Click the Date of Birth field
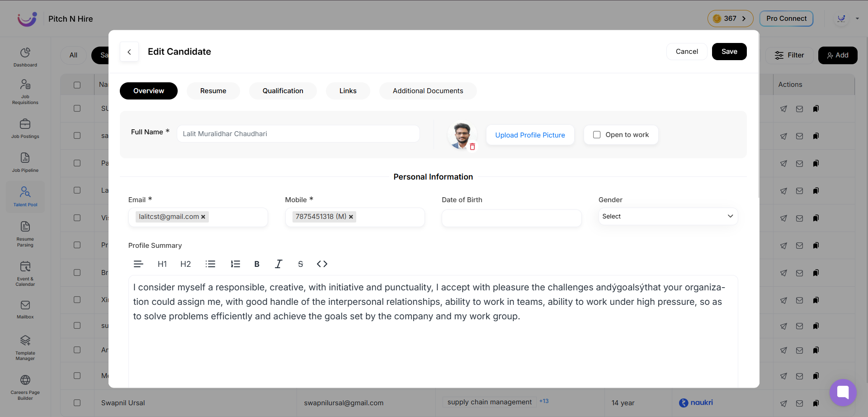Viewport: 868px width, 417px height. (x=511, y=218)
